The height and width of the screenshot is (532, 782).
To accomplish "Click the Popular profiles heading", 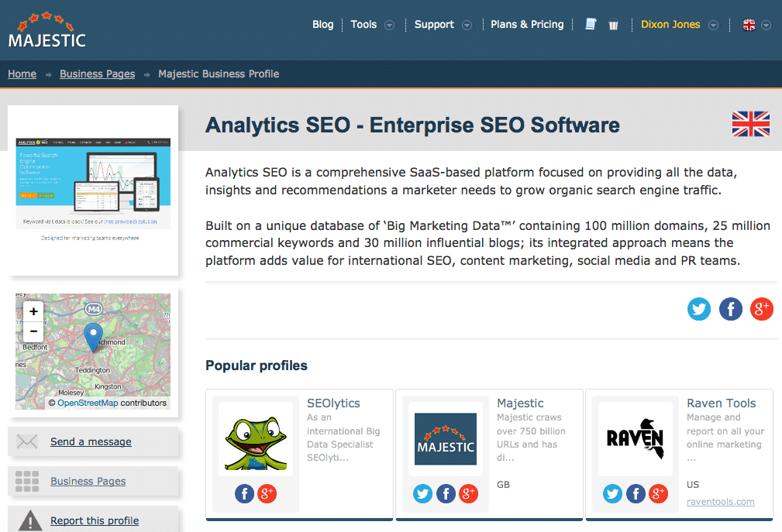I will tap(257, 366).
